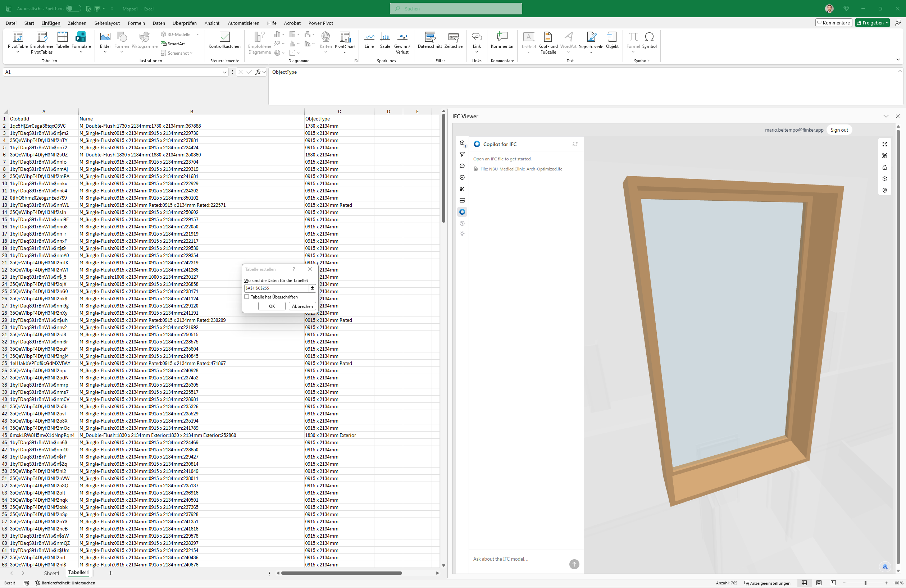Image resolution: width=906 pixels, height=588 pixels.
Task: Click the Kontrollkästchen ribbon icon
Action: click(x=224, y=37)
